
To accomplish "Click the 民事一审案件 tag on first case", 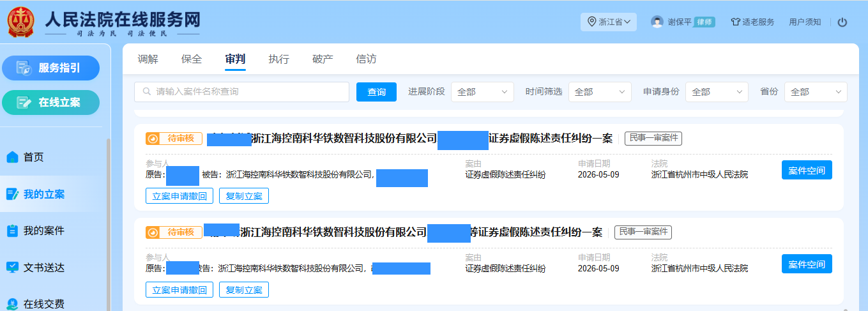I will coord(653,139).
